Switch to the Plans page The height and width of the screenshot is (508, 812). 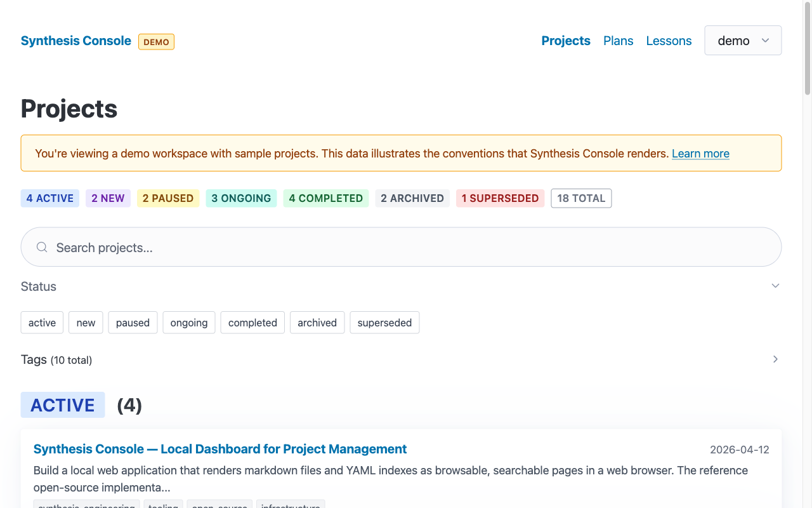pos(618,41)
